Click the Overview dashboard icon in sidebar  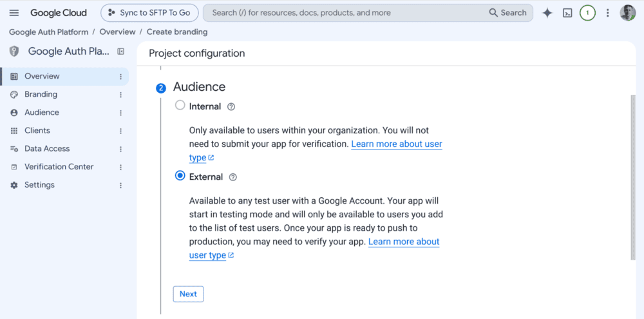pyautogui.click(x=14, y=77)
